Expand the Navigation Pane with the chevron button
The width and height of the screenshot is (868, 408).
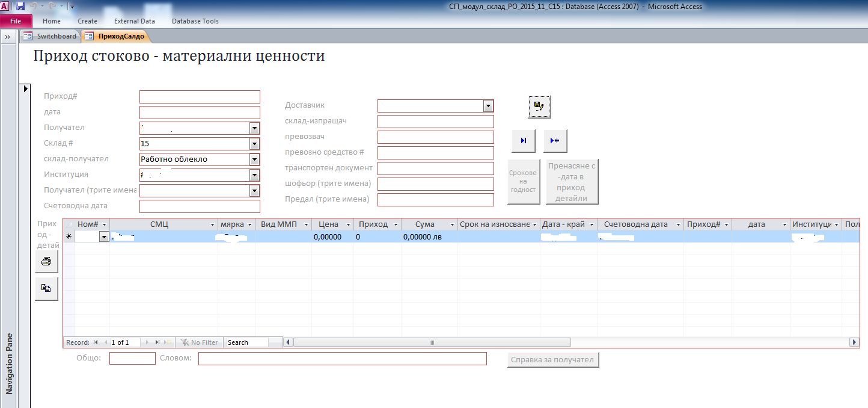point(8,37)
